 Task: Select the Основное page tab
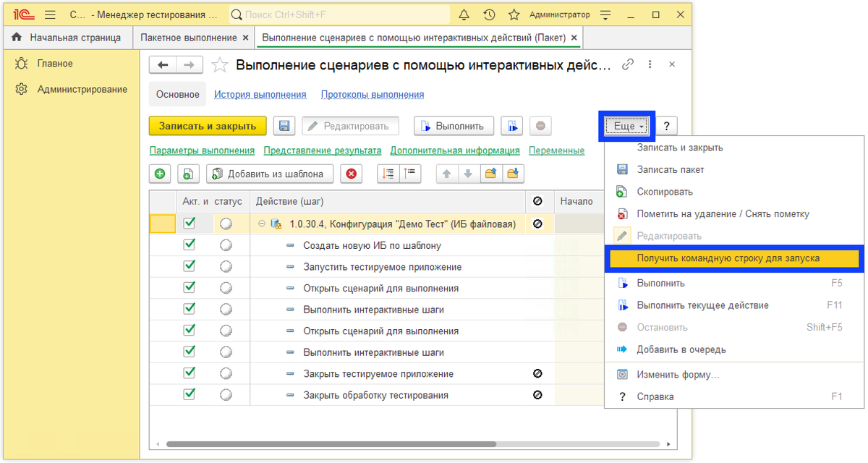[177, 95]
